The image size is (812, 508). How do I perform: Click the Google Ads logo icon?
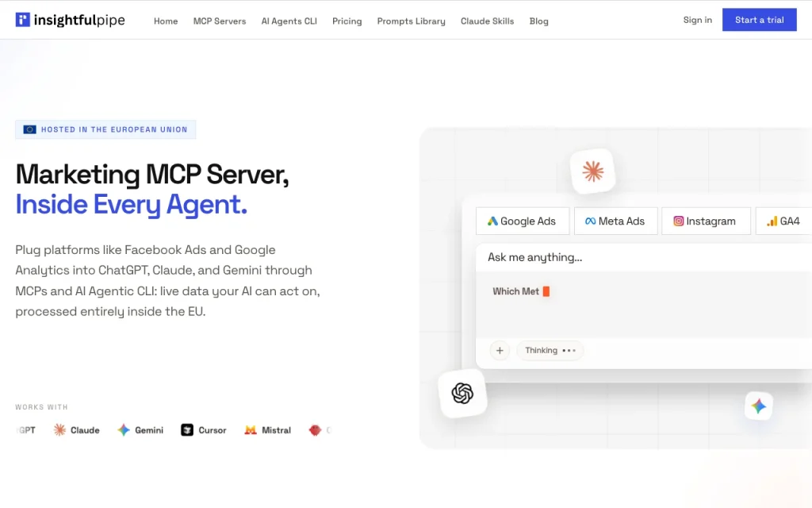point(492,221)
